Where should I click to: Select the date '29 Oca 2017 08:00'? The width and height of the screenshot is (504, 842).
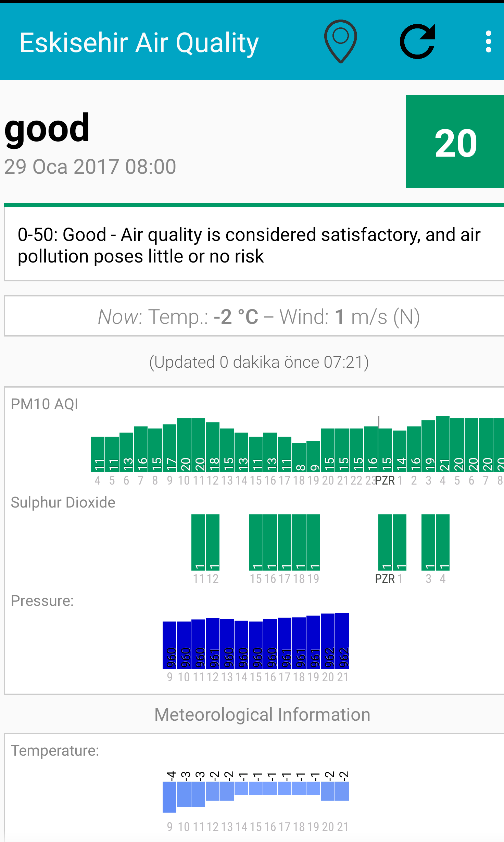tap(90, 167)
